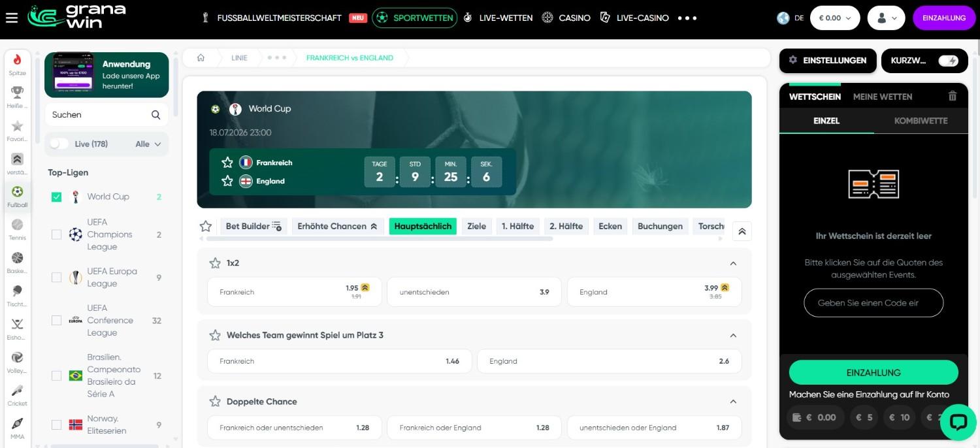980x448 pixels.
Task: Open the Alle filter dropdown
Action: tap(148, 144)
